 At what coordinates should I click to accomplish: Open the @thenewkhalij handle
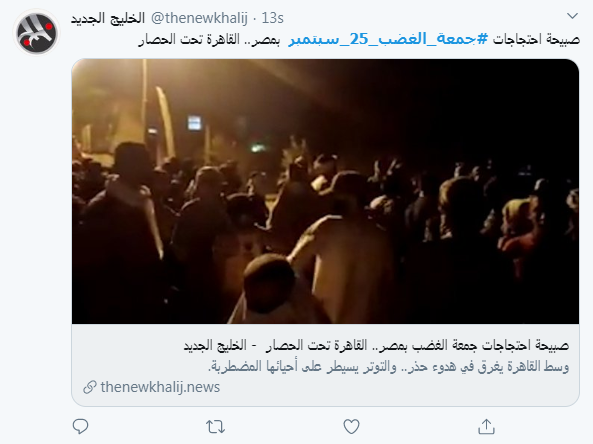[199, 18]
